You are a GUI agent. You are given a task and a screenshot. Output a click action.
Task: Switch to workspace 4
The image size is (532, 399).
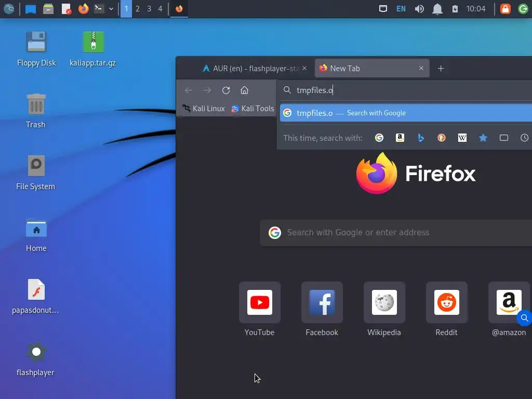[x=160, y=9]
